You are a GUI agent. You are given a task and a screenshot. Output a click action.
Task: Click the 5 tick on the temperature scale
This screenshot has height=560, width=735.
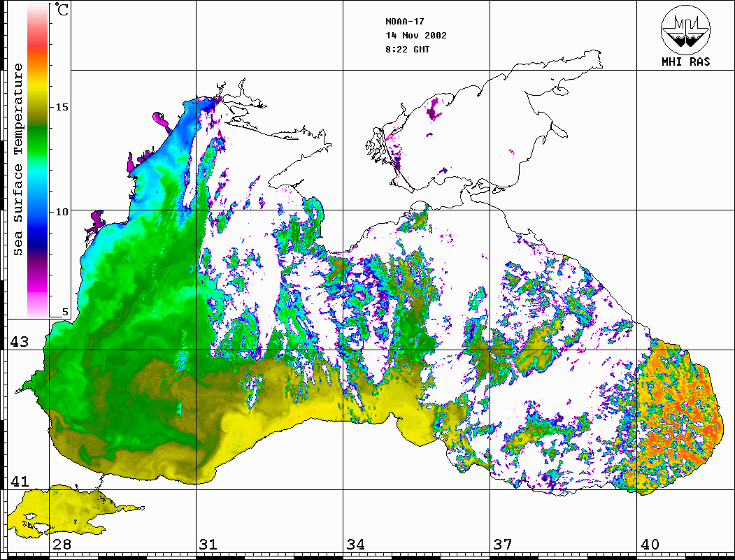click(x=65, y=312)
